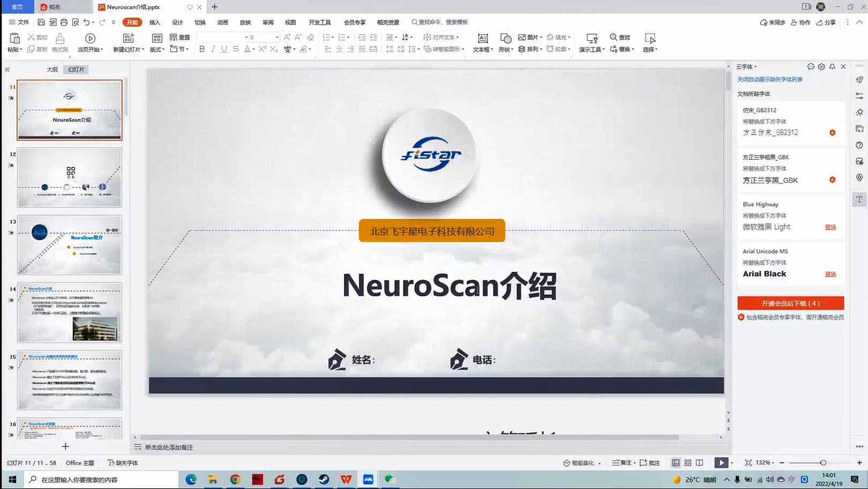868x489 pixels.
Task: Open the shapes (形状) tool
Action: coord(505,42)
